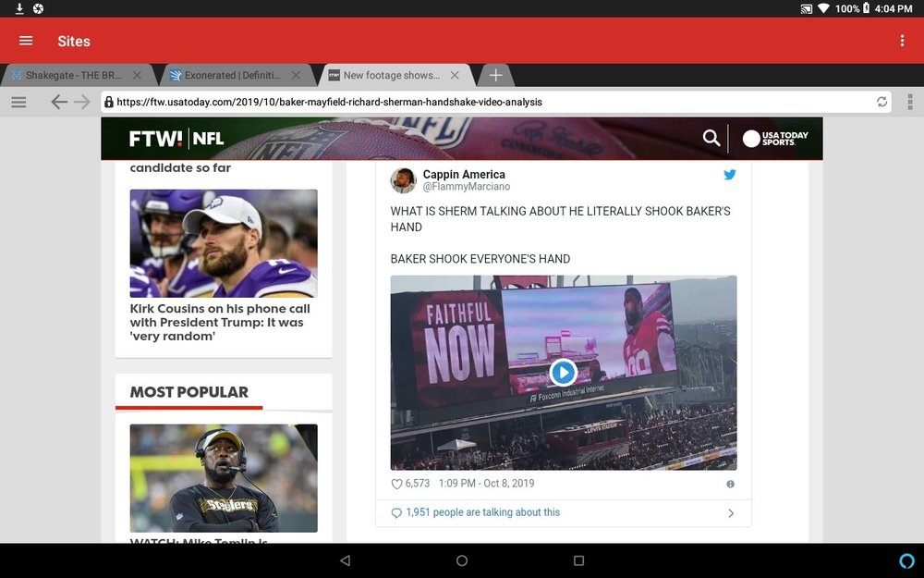
Task: Click the 'candidate so far' headline
Action: point(180,167)
